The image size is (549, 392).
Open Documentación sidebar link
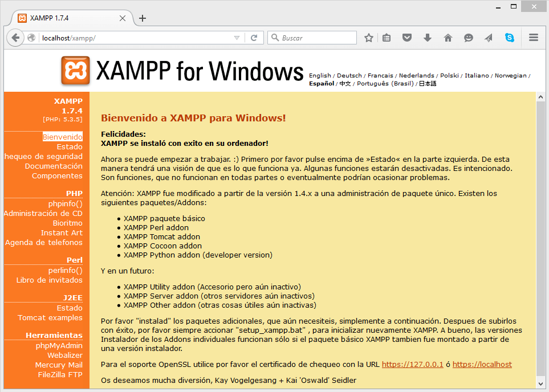coord(54,166)
